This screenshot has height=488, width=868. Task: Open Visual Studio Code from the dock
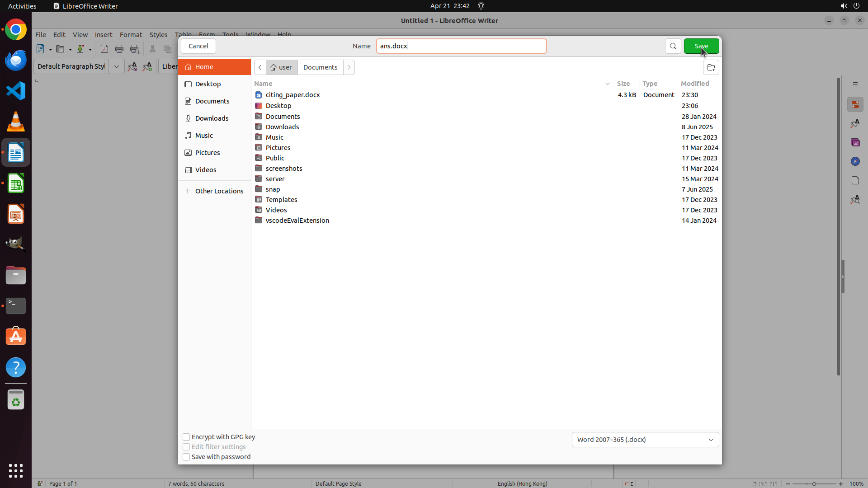[x=16, y=91]
